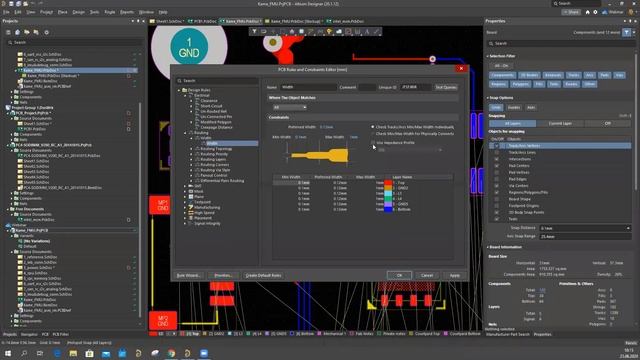Screen dimensions: 640x360
Task: Enable the Use Impedance Profile checkbox
Action: (x=373, y=143)
